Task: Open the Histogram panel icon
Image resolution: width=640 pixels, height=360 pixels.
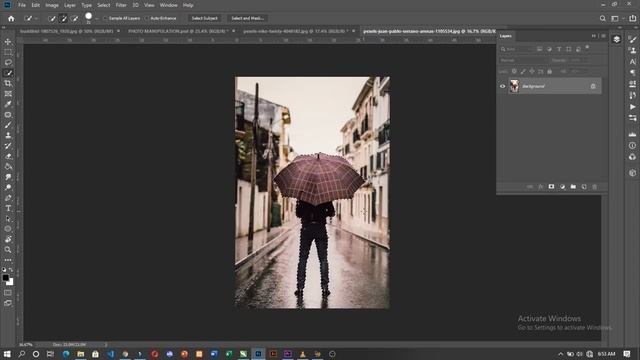Action: (x=632, y=134)
